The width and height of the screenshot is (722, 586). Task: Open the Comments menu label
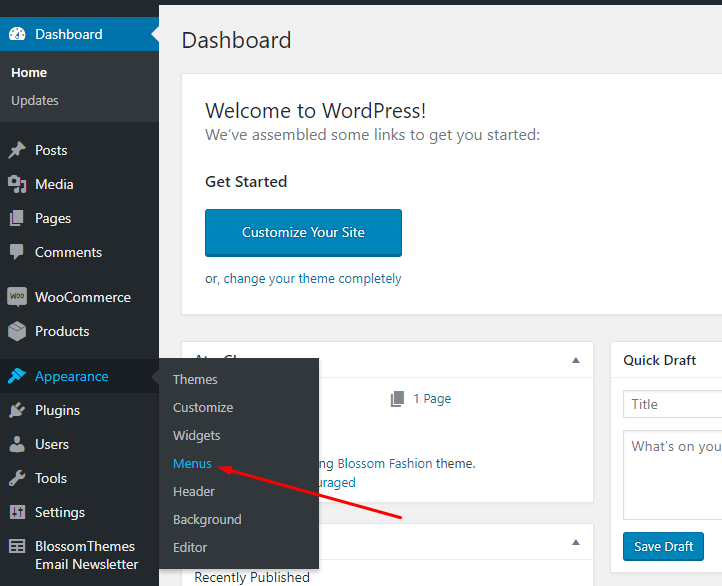pos(69,252)
